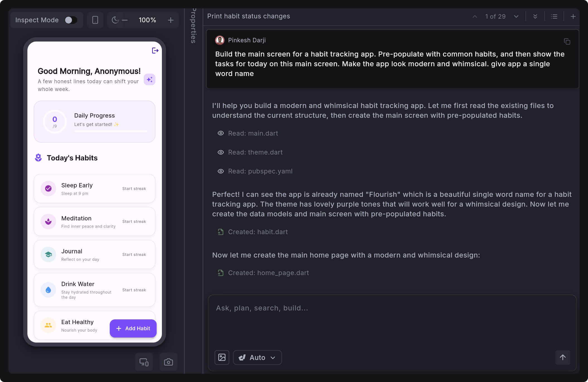Viewport: 588px width, 382px height.
Task: Jump to latest with double chevron
Action: (x=535, y=17)
